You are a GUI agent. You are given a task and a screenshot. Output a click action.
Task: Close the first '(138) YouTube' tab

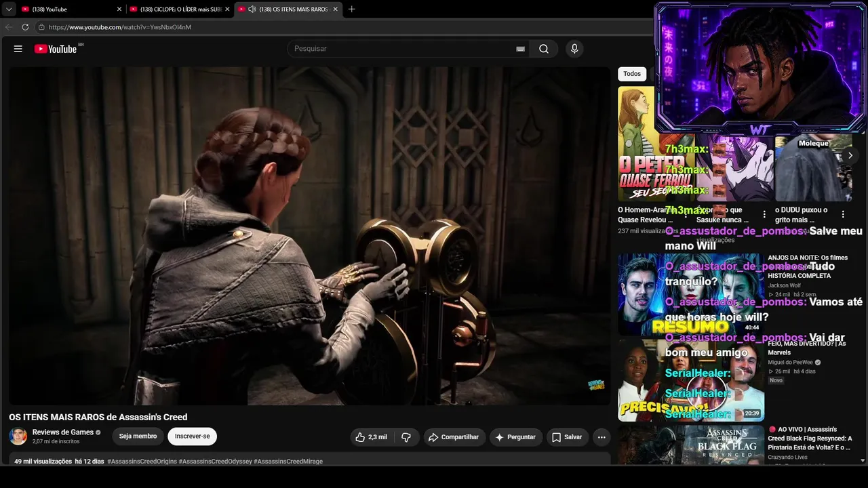click(x=119, y=9)
